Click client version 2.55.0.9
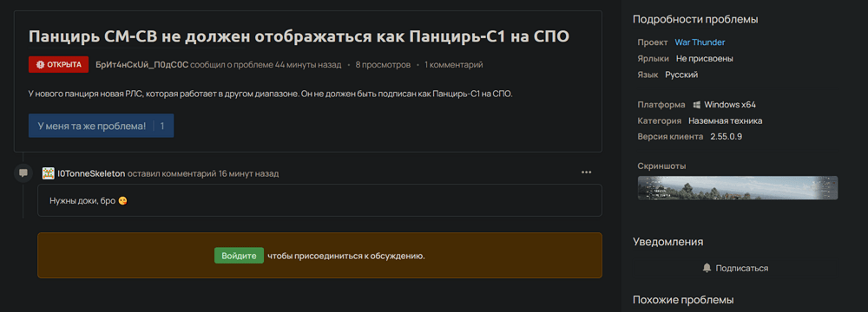The image size is (868, 312). pyautogui.click(x=727, y=137)
